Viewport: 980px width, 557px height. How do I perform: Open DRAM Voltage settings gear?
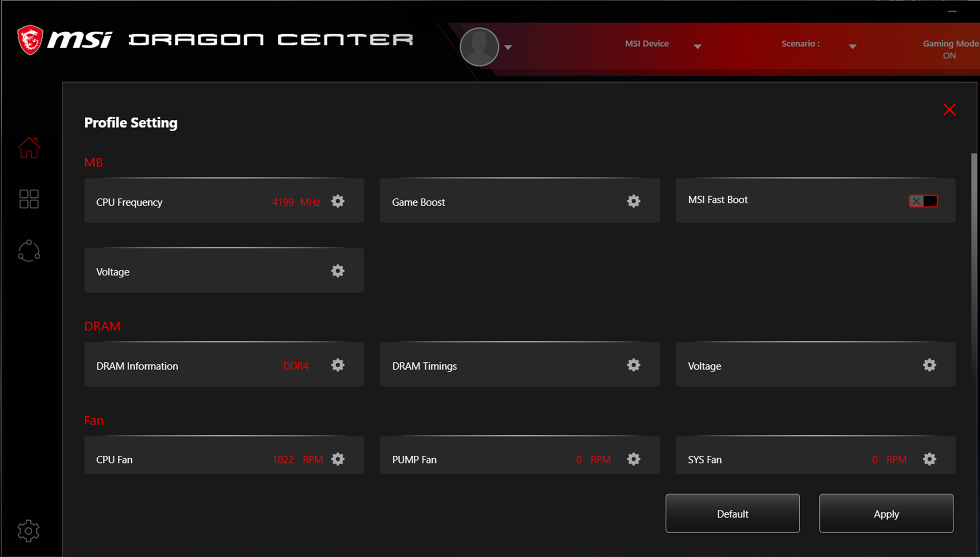tap(929, 365)
